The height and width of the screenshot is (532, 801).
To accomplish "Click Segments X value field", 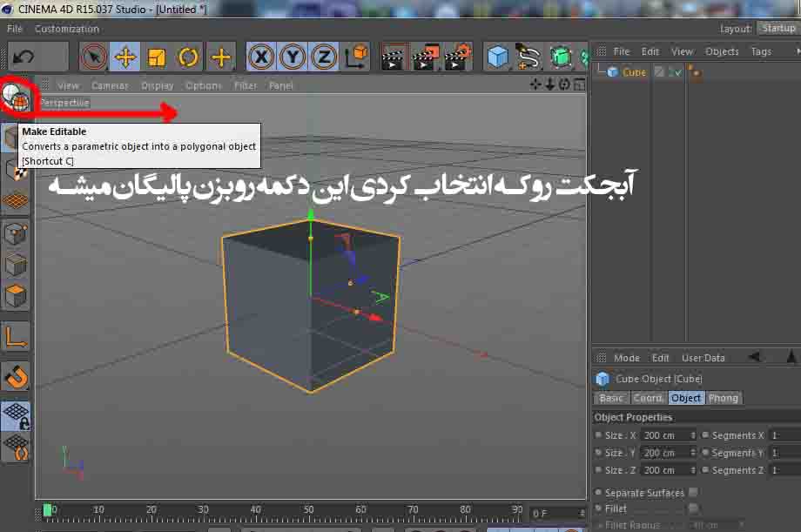I will point(784,435).
